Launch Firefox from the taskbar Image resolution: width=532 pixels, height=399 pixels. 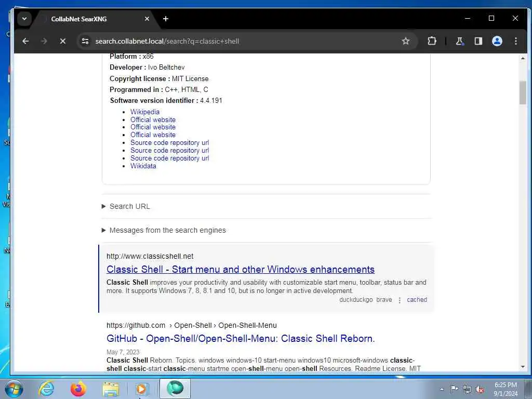point(78,389)
